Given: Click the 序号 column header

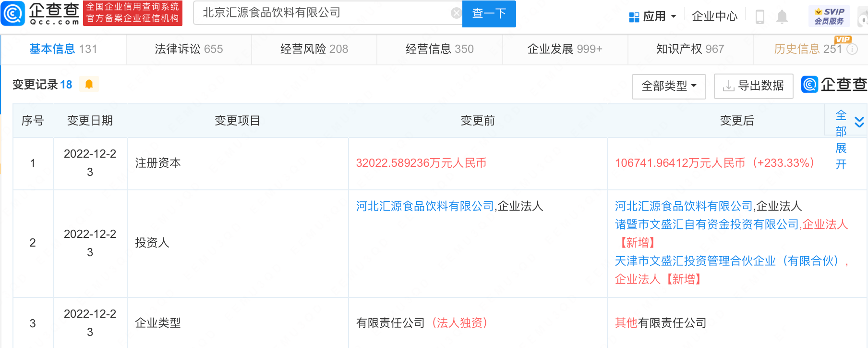Looking at the screenshot, I should pos(33,121).
